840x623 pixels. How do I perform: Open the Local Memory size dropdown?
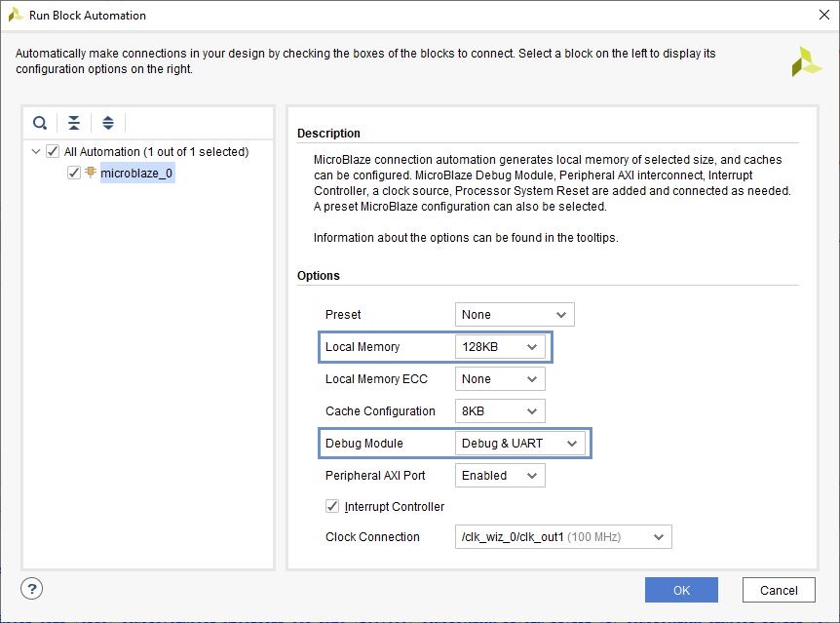(x=500, y=347)
